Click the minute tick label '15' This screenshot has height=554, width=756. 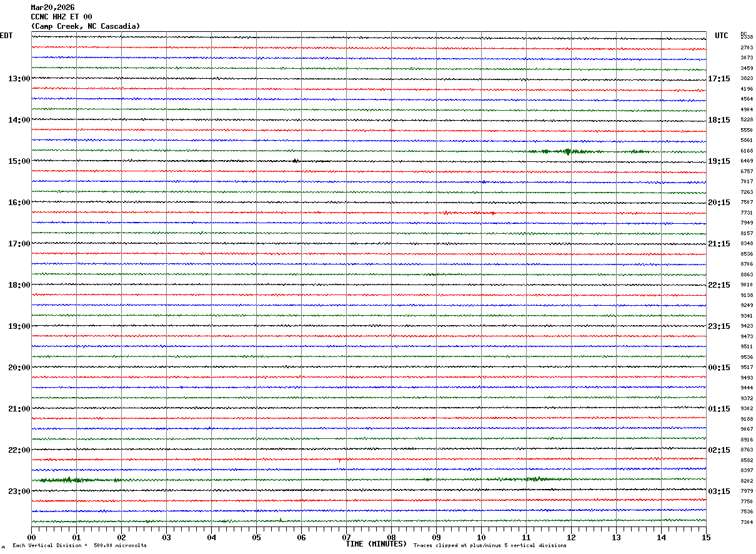point(706,537)
